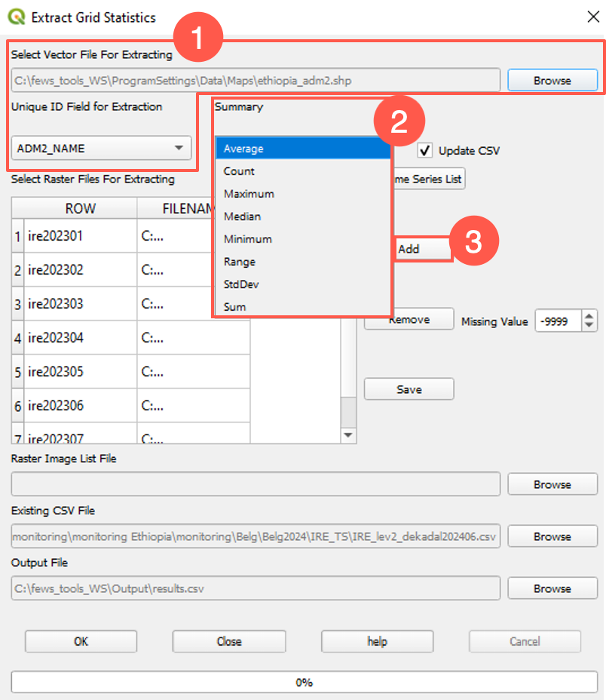Viewport: 606px width, 700px height.
Task: Save the raster file configuration
Action: coord(409,388)
